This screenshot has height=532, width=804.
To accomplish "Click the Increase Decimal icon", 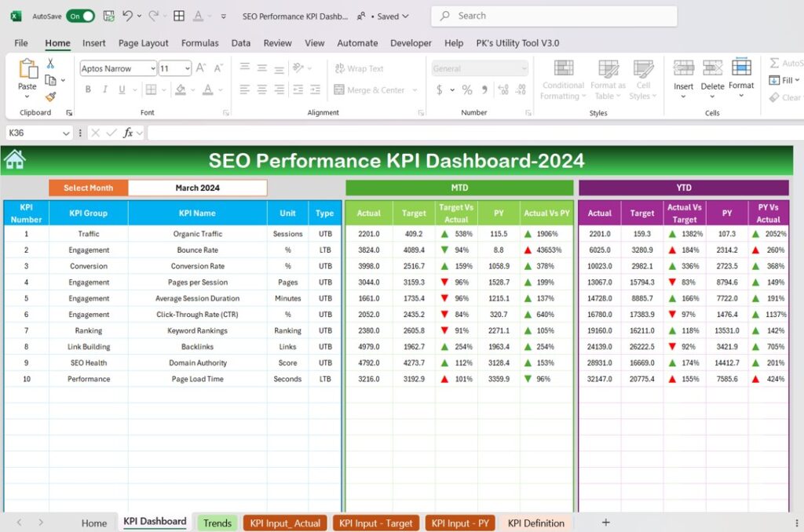I will point(503,89).
